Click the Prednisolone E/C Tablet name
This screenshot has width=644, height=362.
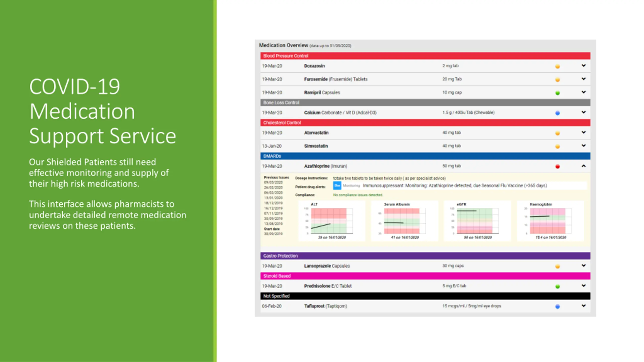tap(328, 286)
